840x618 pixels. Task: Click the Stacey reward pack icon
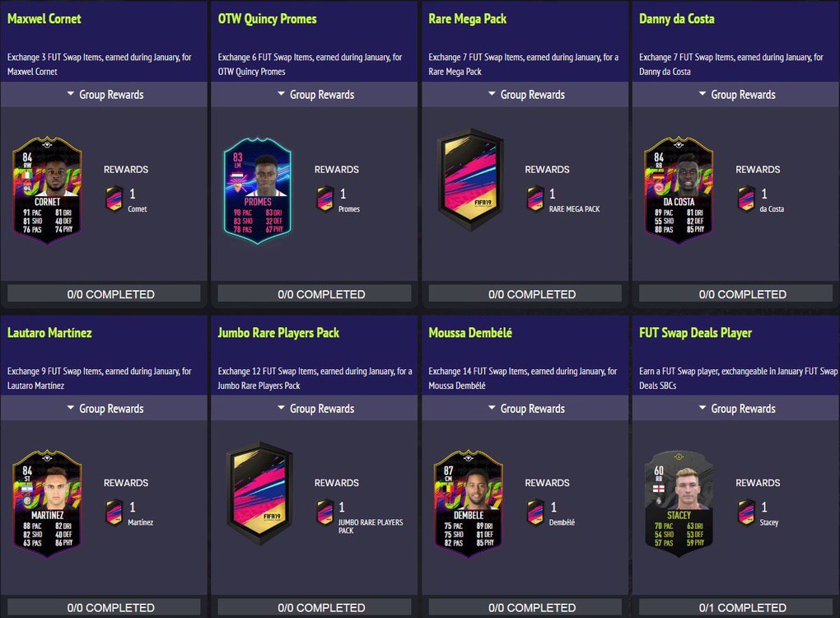coord(746,512)
